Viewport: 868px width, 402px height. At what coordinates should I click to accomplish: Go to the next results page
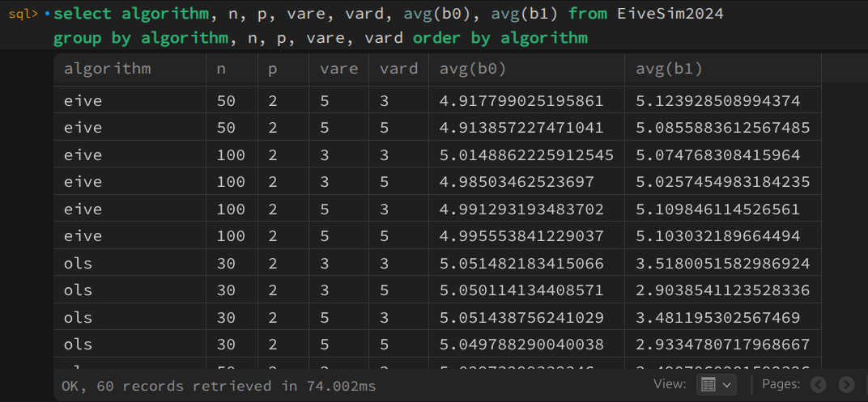846,385
